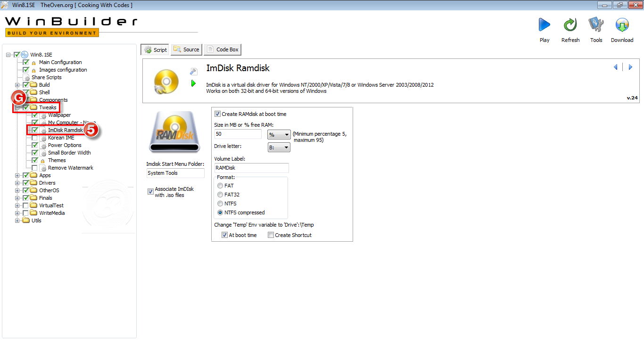This screenshot has width=644, height=343.
Task: Expand the Apps tree node
Action: click(17, 175)
